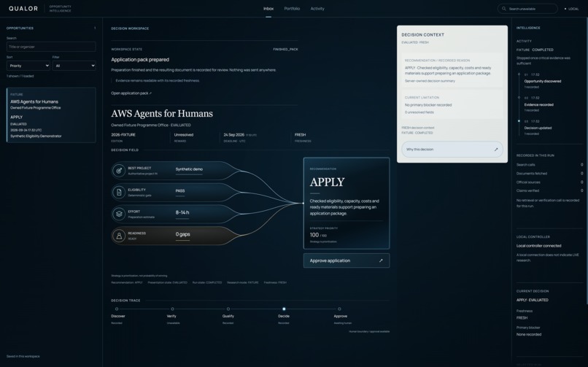Click the top Search unavailable field

[527, 9]
